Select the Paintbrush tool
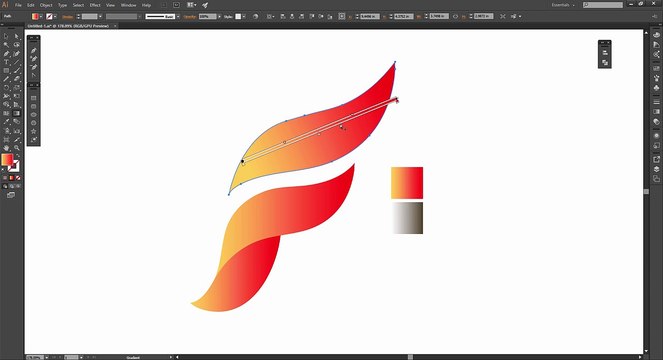663x360 pixels. click(x=16, y=71)
